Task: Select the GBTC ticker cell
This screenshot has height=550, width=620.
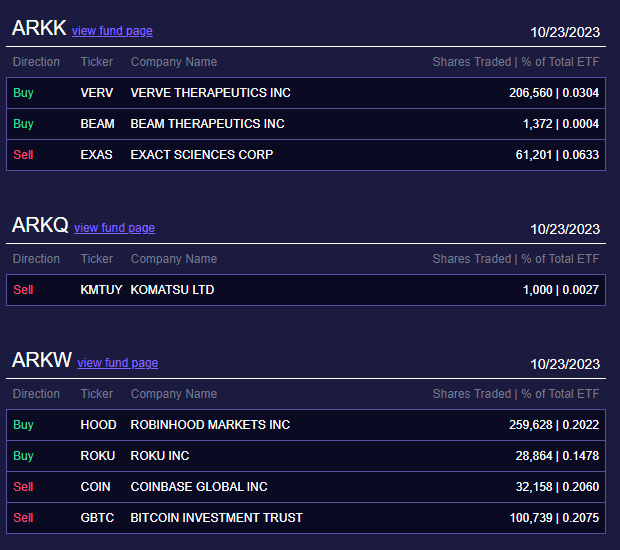Action: click(x=97, y=518)
